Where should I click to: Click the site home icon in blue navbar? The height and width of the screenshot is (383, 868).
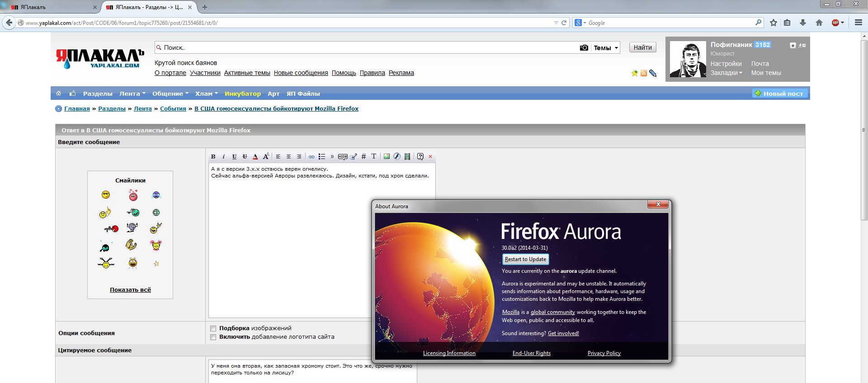pyautogui.click(x=58, y=93)
